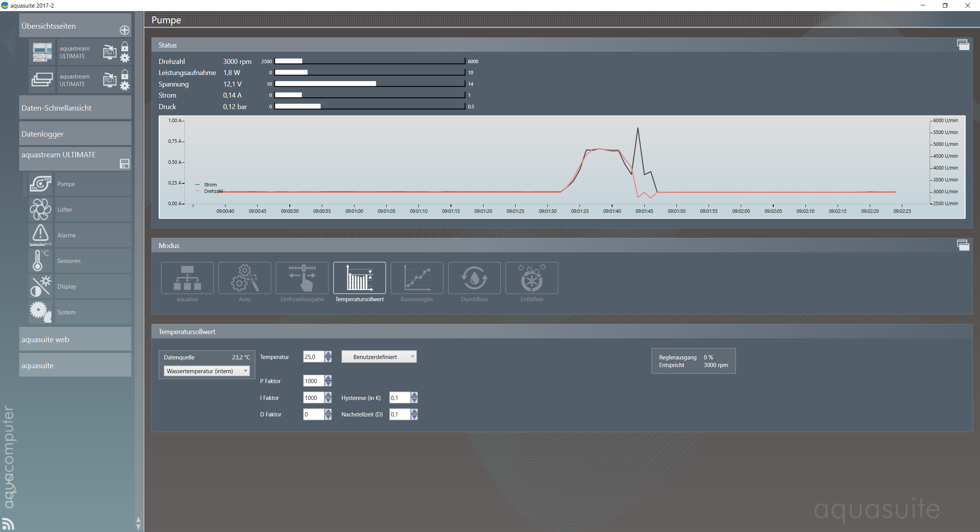Viewport: 980px width, 532px height.
Task: Increase the Temperatur setpoint with up arrow
Action: pos(328,354)
